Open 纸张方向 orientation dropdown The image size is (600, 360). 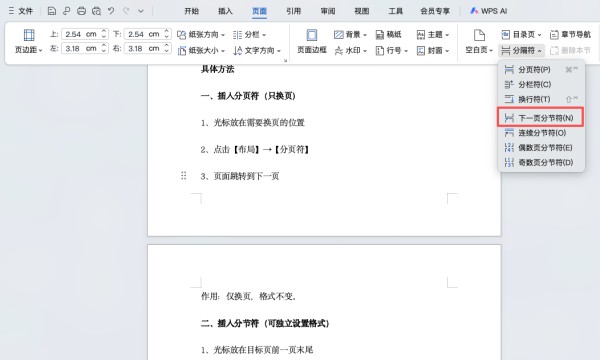click(201, 35)
